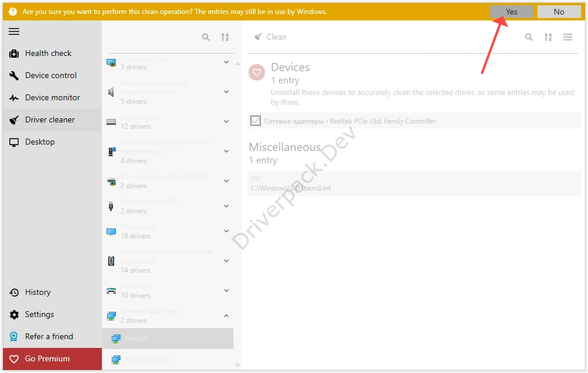
Task: Select the Realtek driver entry
Action: (x=168, y=339)
